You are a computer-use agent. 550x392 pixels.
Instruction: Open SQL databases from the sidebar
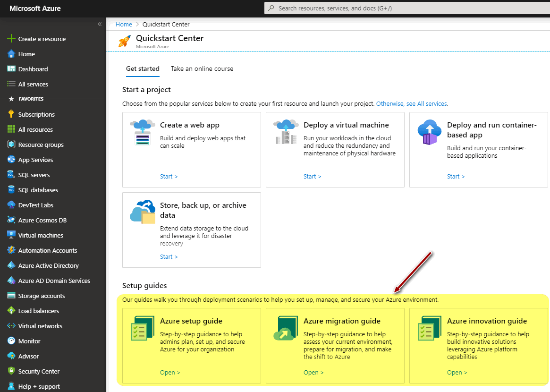39,189
